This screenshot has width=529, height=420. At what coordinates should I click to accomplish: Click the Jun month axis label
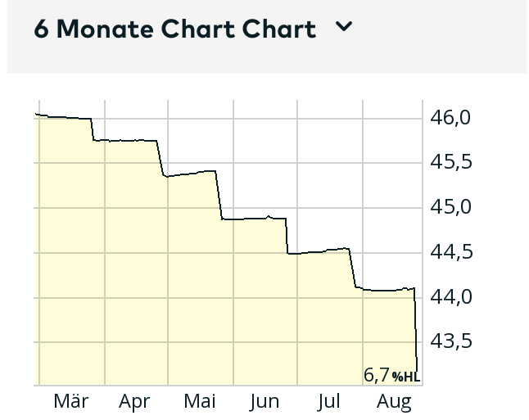point(264,401)
